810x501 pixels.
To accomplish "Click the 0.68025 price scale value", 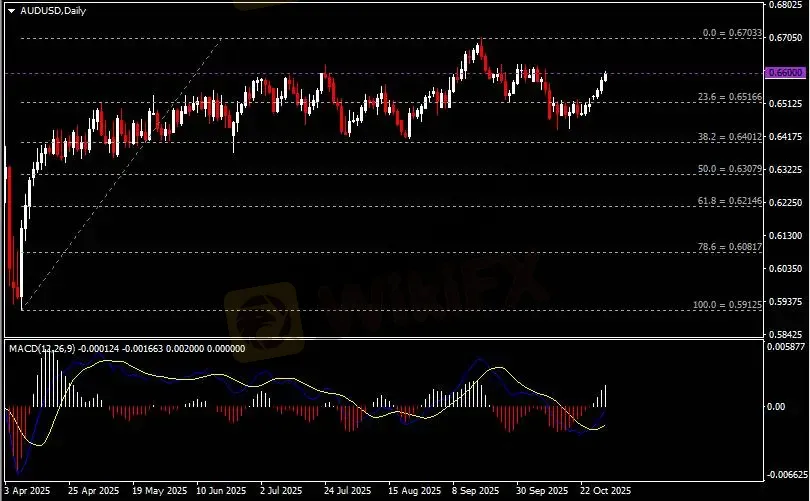I will tap(785, 4).
